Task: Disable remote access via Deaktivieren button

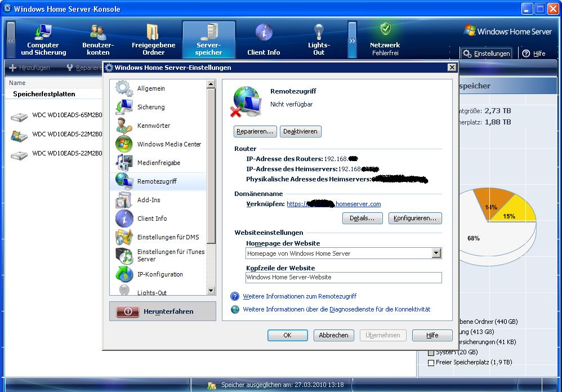Action: [300, 131]
